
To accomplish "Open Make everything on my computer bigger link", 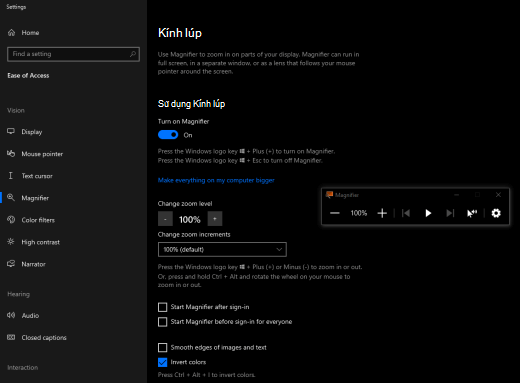I will [x=216, y=180].
